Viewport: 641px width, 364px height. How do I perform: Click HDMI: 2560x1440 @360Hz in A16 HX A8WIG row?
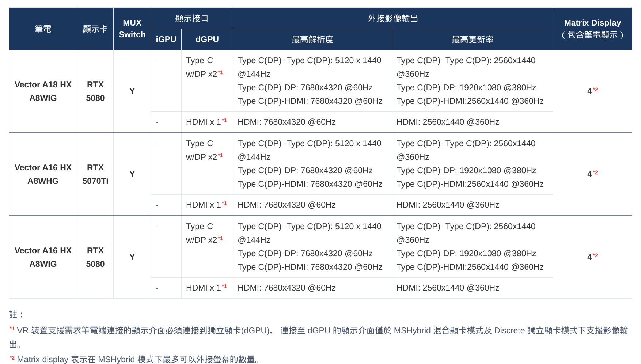point(448,288)
